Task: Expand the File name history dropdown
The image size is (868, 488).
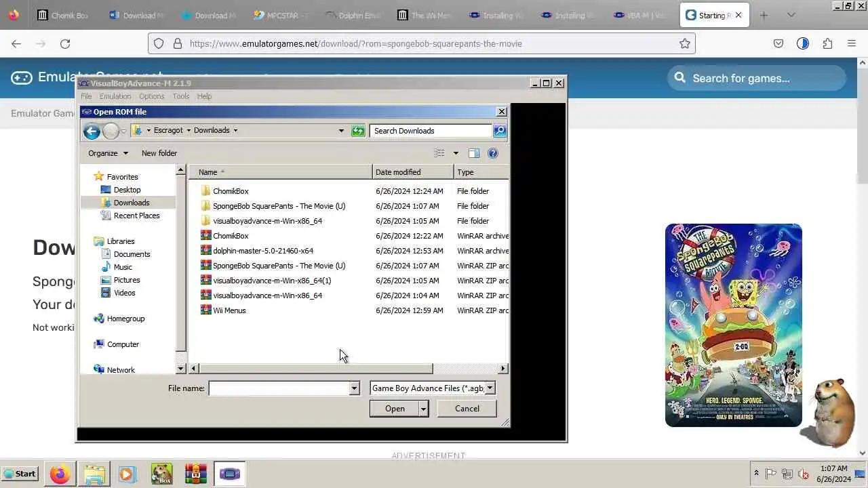Action: tap(354, 388)
